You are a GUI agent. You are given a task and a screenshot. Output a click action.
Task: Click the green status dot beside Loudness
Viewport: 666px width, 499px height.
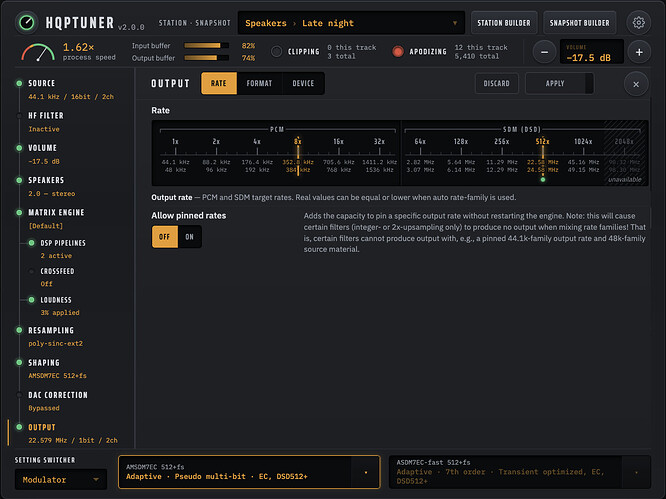(x=31, y=300)
